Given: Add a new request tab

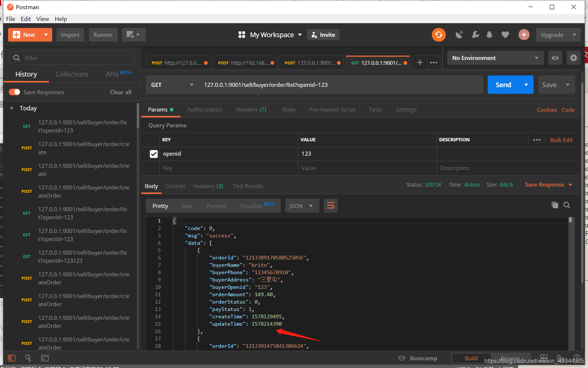Looking at the screenshot, I should (x=420, y=63).
